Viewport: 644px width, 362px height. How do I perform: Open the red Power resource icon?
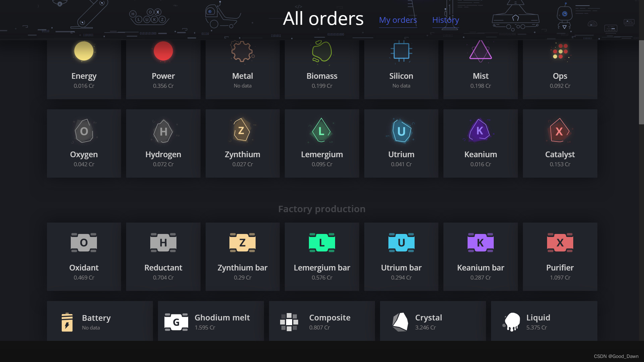(163, 51)
